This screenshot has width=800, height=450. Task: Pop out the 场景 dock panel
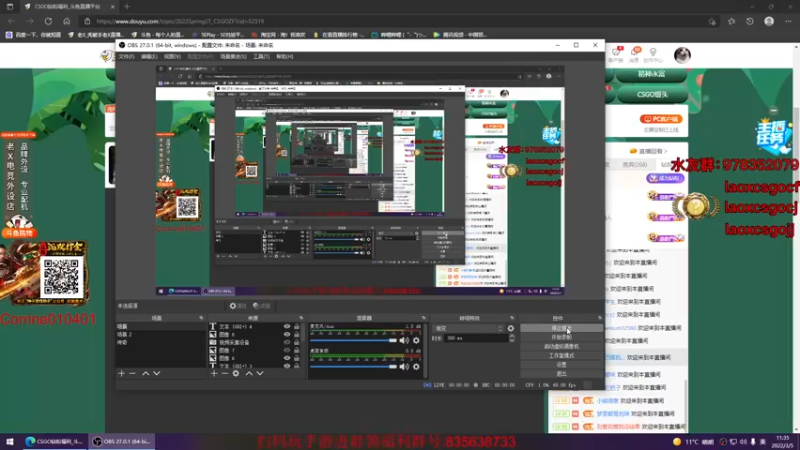click(201, 318)
